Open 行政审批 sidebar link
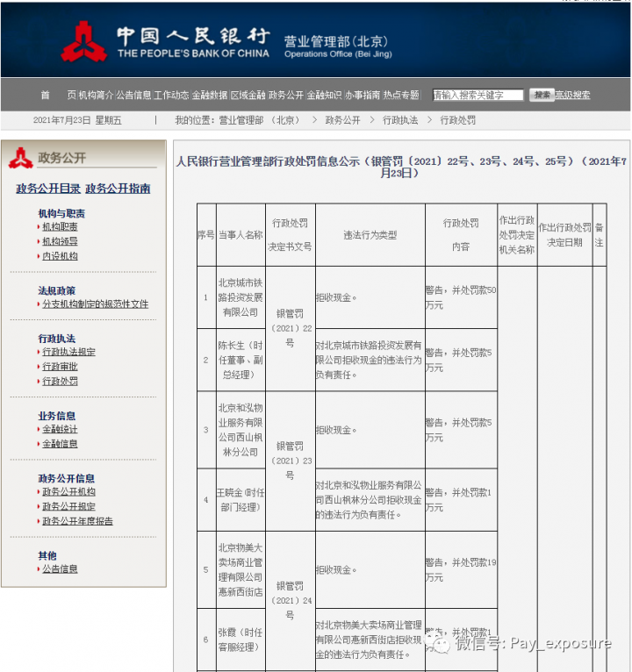 [60, 367]
